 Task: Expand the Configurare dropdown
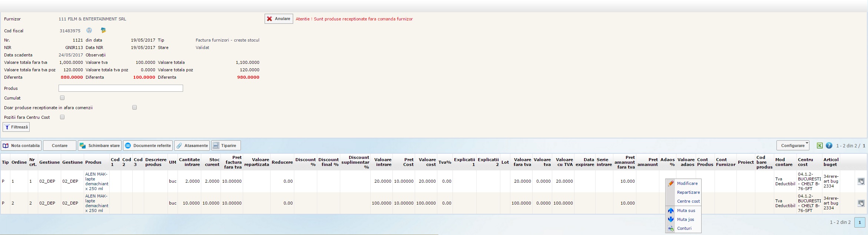point(793,146)
